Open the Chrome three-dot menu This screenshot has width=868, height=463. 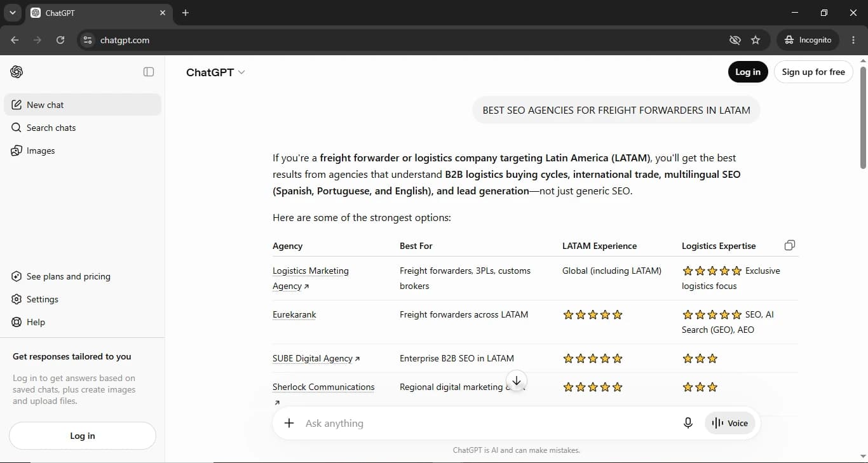pos(853,40)
